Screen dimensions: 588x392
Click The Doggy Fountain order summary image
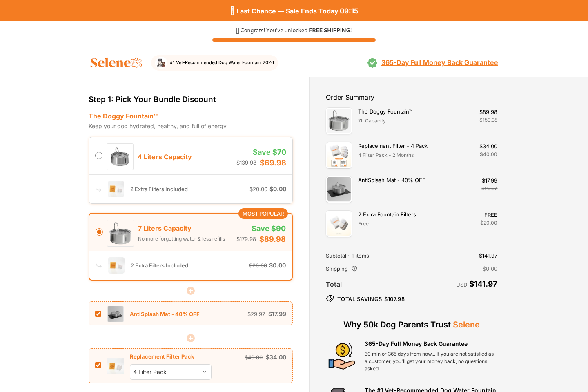(x=339, y=121)
